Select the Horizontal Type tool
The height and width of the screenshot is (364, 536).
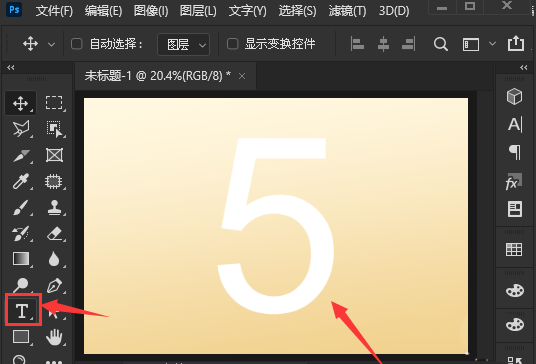pos(23,310)
